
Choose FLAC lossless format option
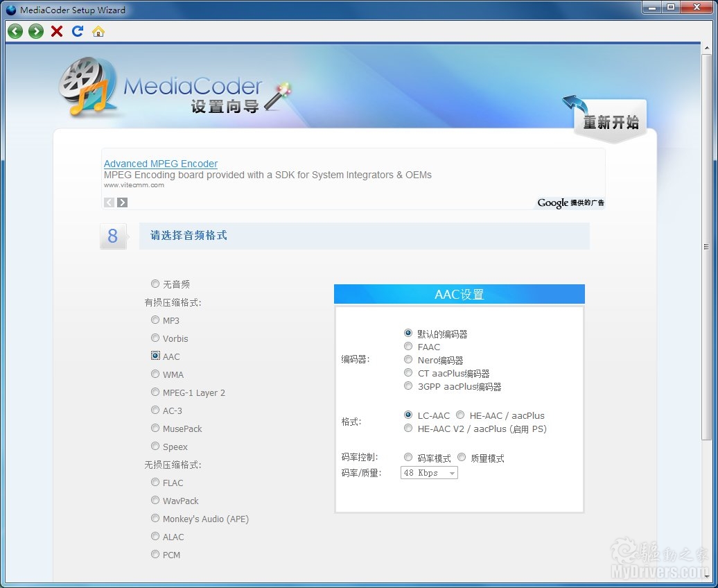click(155, 483)
